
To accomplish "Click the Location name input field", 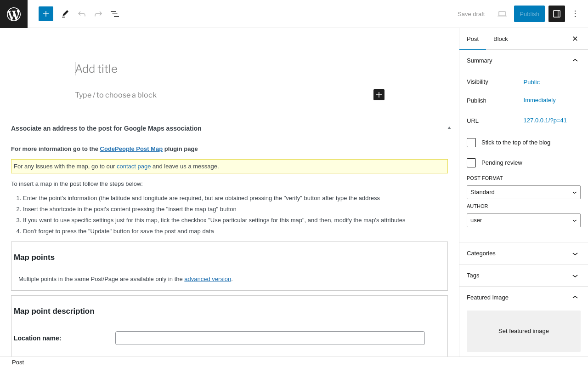I will [x=270, y=338].
